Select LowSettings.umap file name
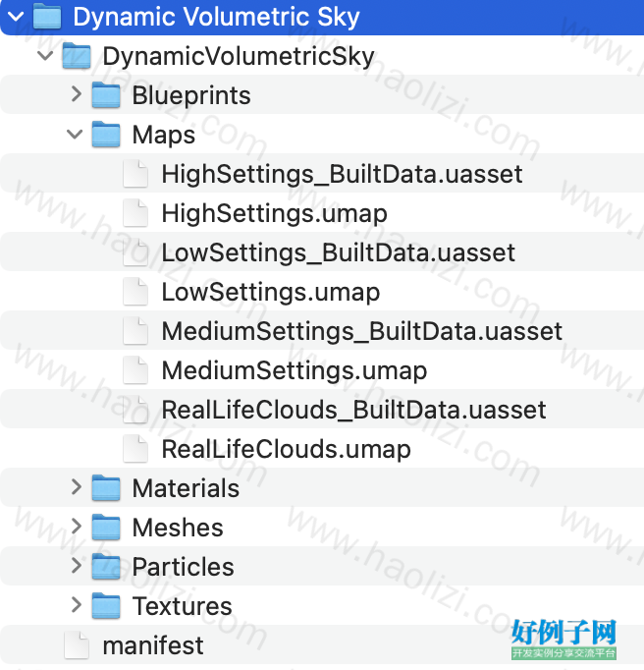This screenshot has height=670, width=644. click(x=271, y=293)
